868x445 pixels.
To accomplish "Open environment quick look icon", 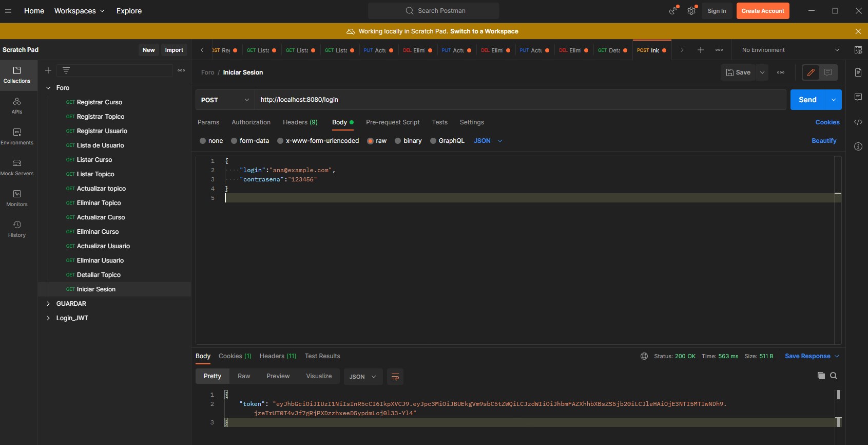I will (858, 50).
